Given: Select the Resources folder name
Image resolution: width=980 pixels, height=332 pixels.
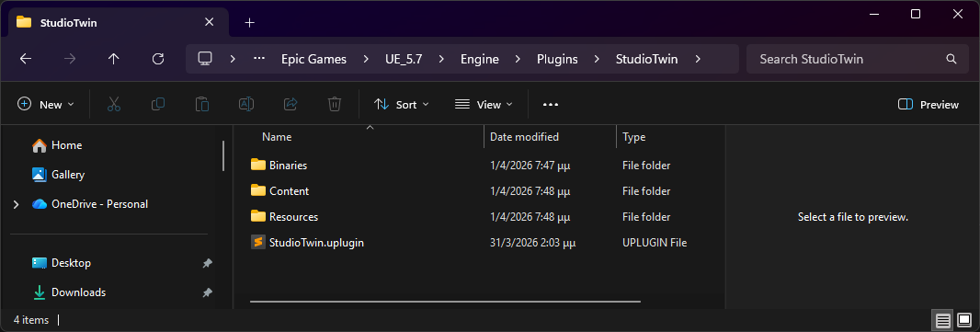Looking at the screenshot, I should [294, 217].
